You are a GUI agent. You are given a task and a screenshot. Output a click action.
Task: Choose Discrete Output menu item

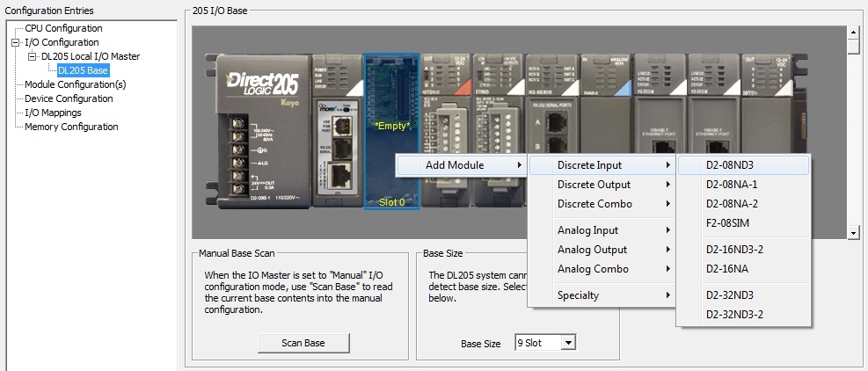click(602, 185)
